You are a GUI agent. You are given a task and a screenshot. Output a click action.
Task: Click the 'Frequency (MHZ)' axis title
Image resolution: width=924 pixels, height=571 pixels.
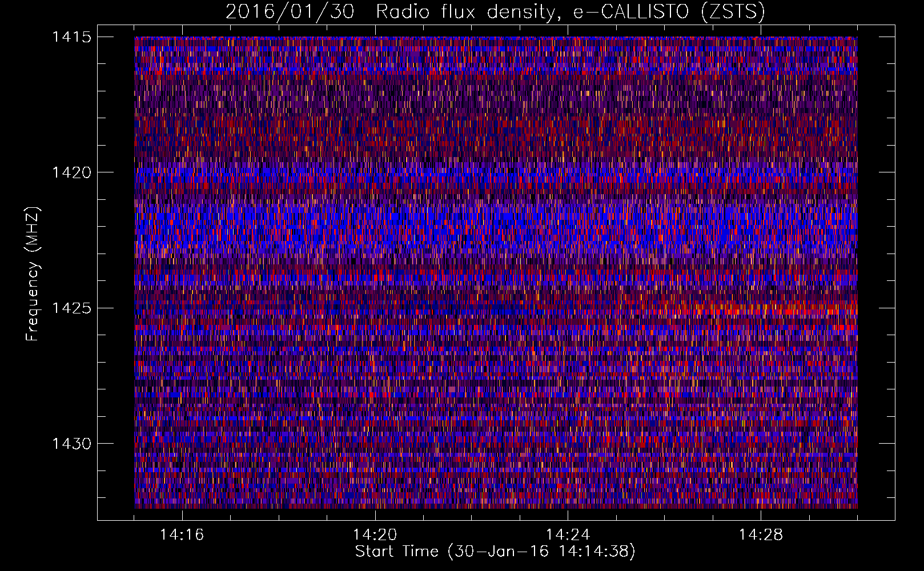click(33, 274)
